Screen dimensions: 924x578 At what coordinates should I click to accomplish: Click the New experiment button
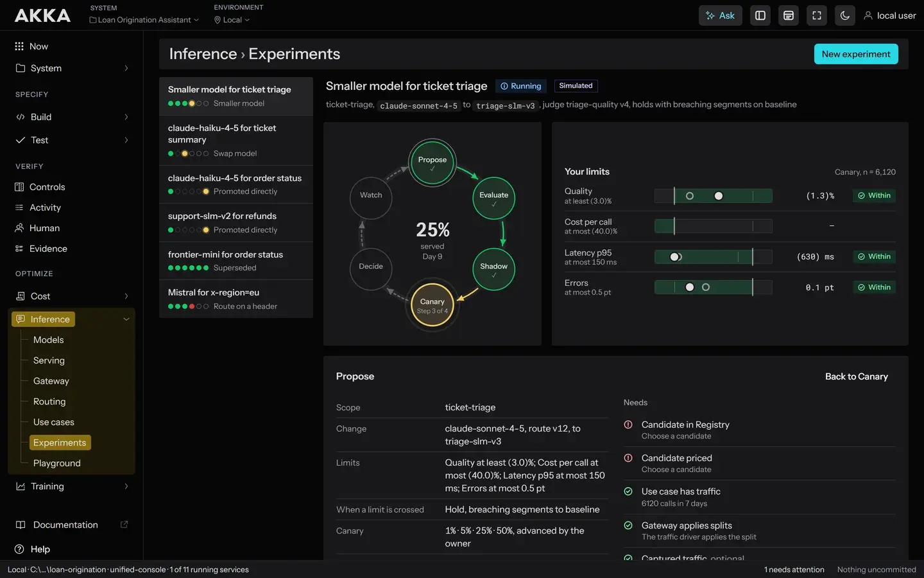point(856,54)
